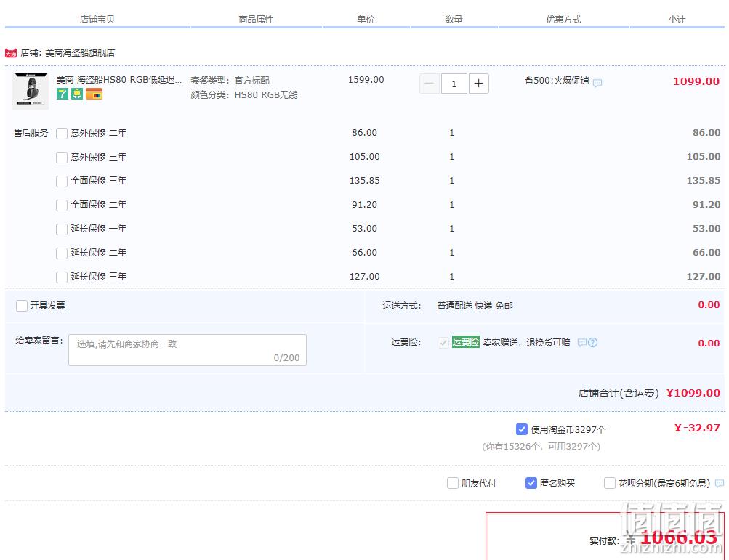This screenshot has height=560, width=729.
Task: Click the 店铺宝贝 column header
Action: [97, 20]
